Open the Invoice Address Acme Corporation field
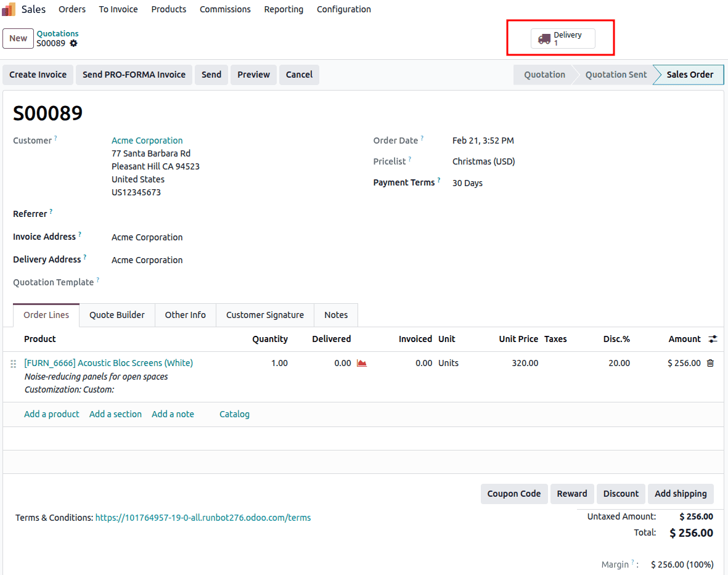The height and width of the screenshot is (575, 728). point(147,237)
